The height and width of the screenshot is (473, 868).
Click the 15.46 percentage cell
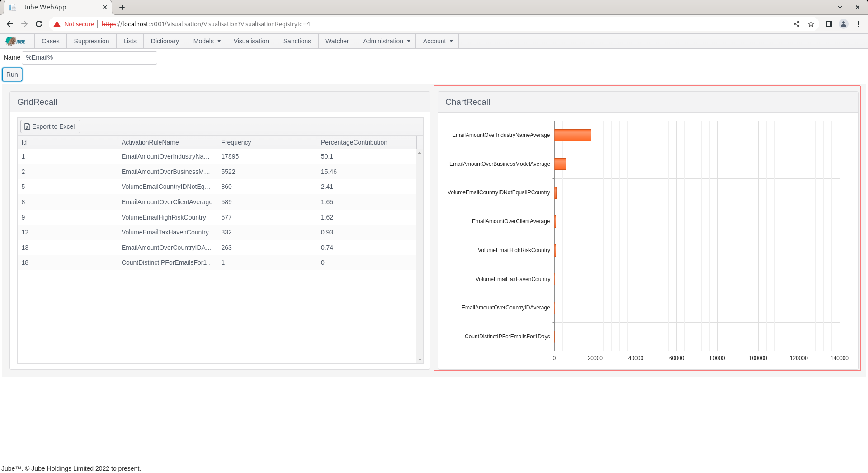coord(367,172)
